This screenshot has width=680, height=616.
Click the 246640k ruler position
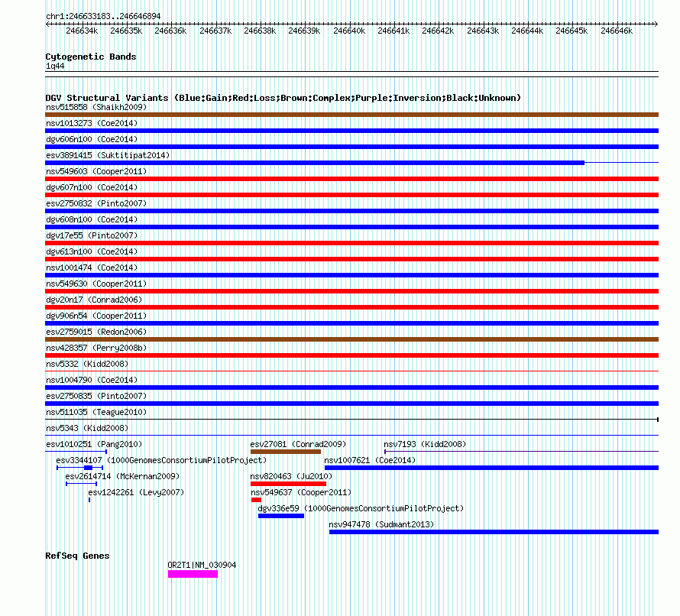point(349,31)
